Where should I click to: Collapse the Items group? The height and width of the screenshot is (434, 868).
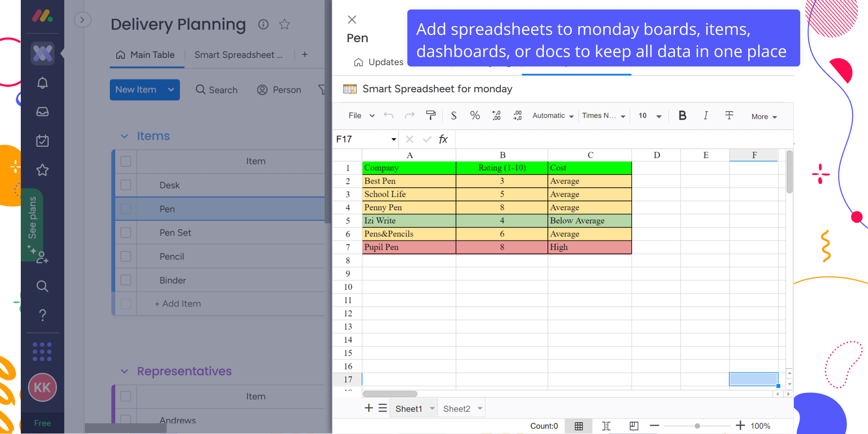[x=124, y=136]
